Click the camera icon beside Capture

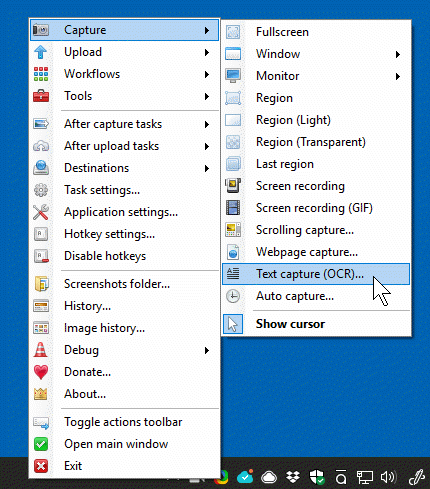[41, 30]
